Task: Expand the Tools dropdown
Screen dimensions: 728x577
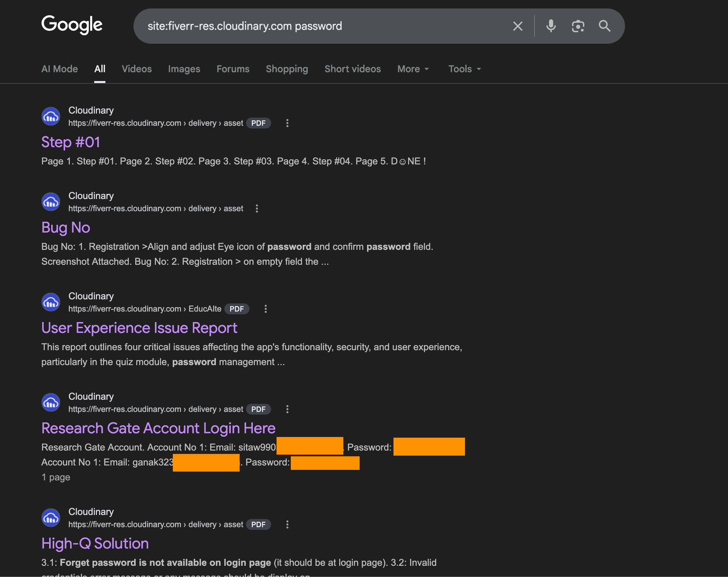Action: (x=464, y=69)
